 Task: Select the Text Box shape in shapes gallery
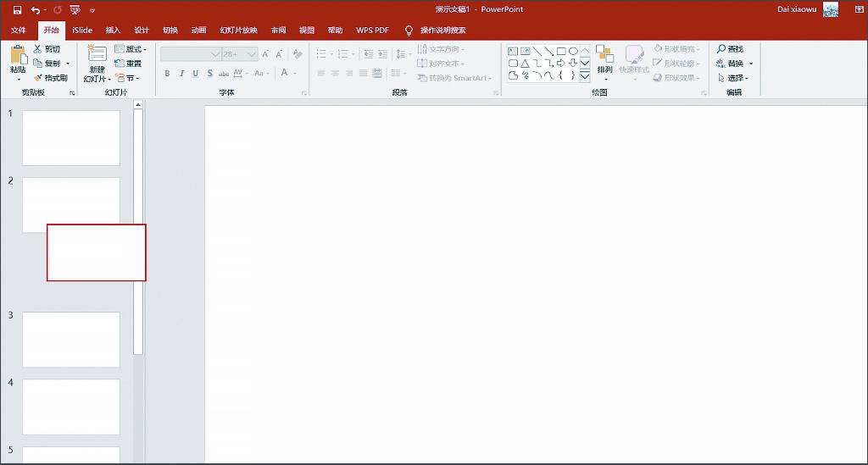pos(513,52)
